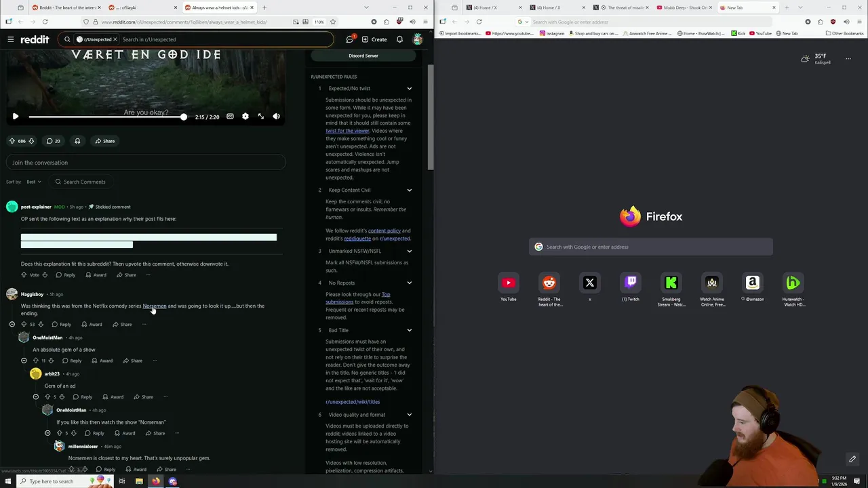Enter fullscreen on the video player
Image resolution: width=868 pixels, height=488 pixels.
261,117
